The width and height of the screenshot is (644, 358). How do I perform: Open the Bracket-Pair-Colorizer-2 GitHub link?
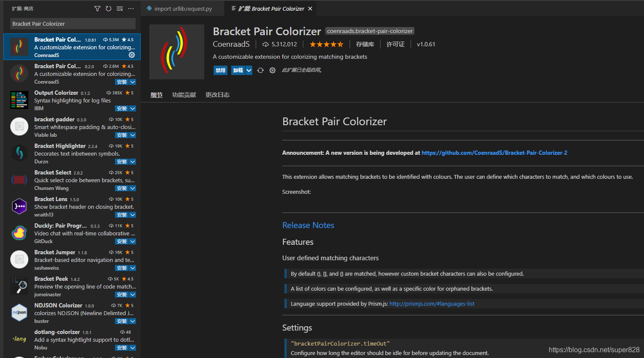click(494, 153)
